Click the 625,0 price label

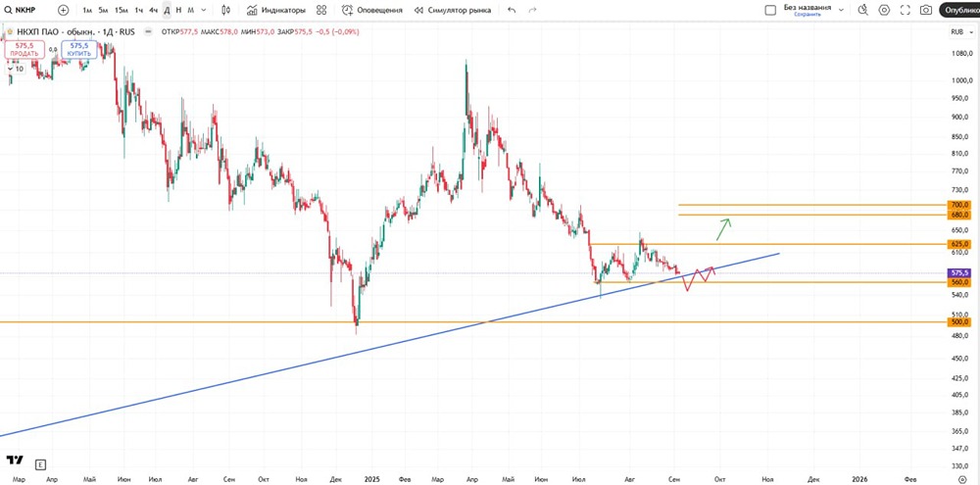959,244
